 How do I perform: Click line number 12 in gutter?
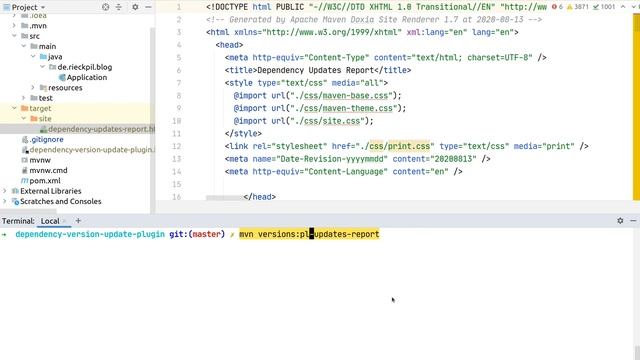176,146
